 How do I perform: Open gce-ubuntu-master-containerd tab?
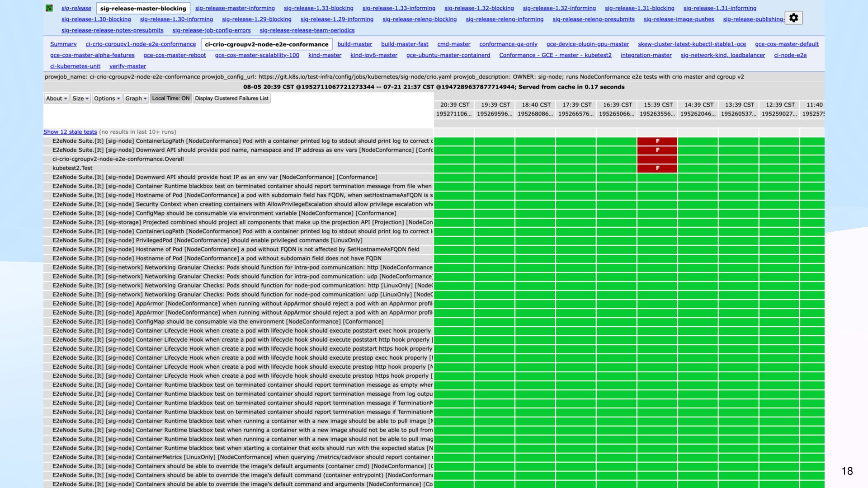point(448,55)
